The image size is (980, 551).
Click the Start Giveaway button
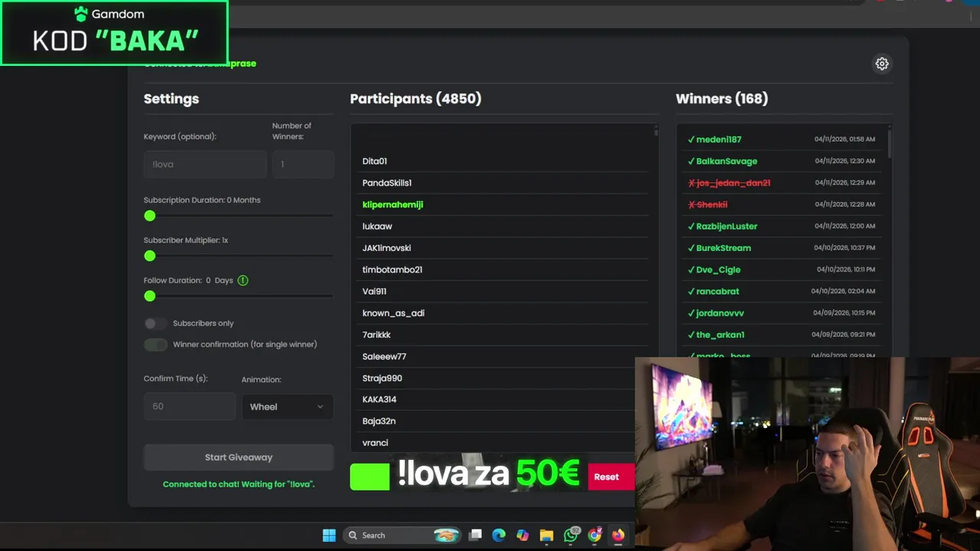tap(239, 457)
